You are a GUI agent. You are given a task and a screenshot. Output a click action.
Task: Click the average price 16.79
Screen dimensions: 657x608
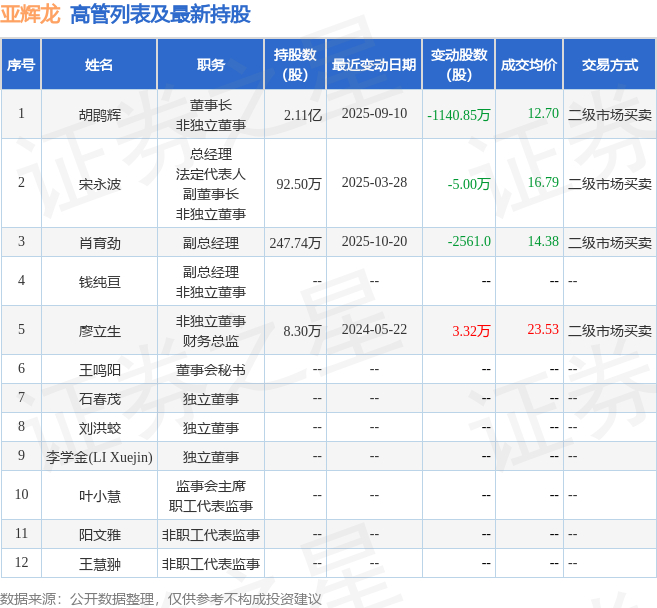(543, 183)
